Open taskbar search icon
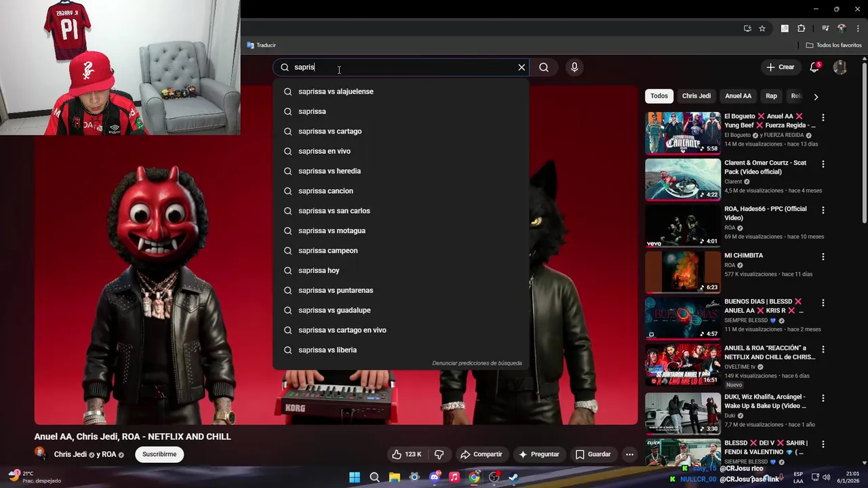868x488 pixels. [x=374, y=477]
